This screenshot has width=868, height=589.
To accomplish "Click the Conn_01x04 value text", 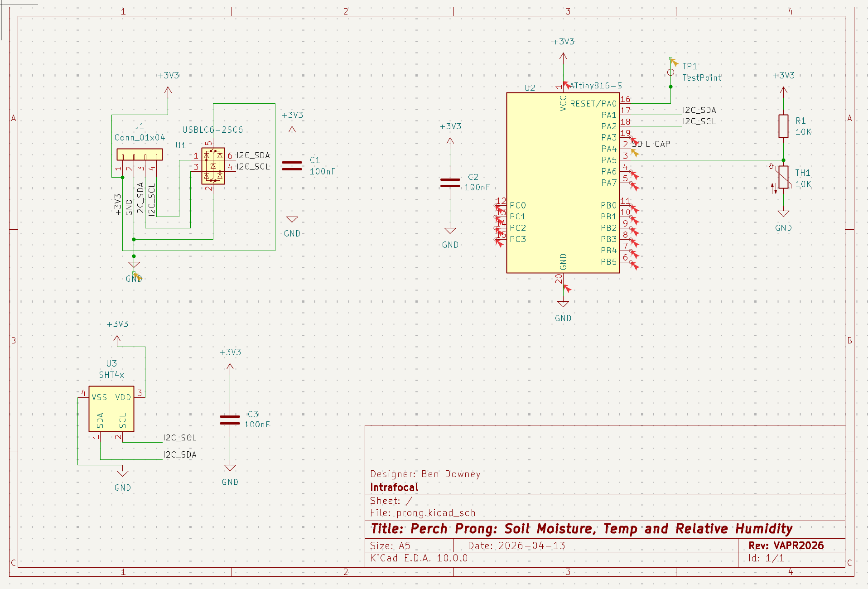I will (x=140, y=138).
